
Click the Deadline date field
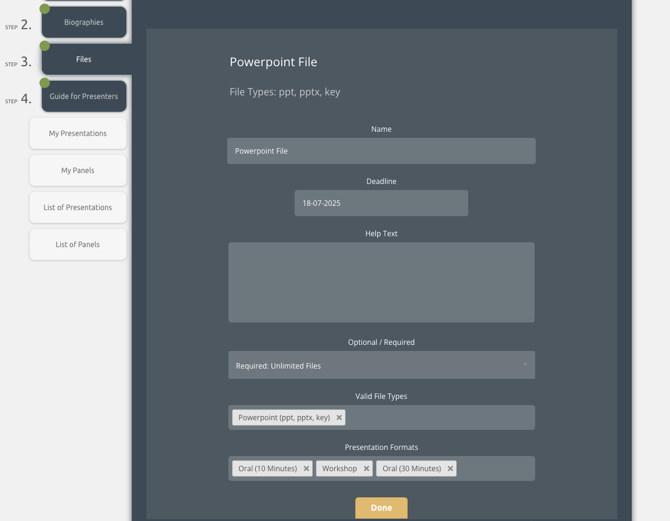381,203
